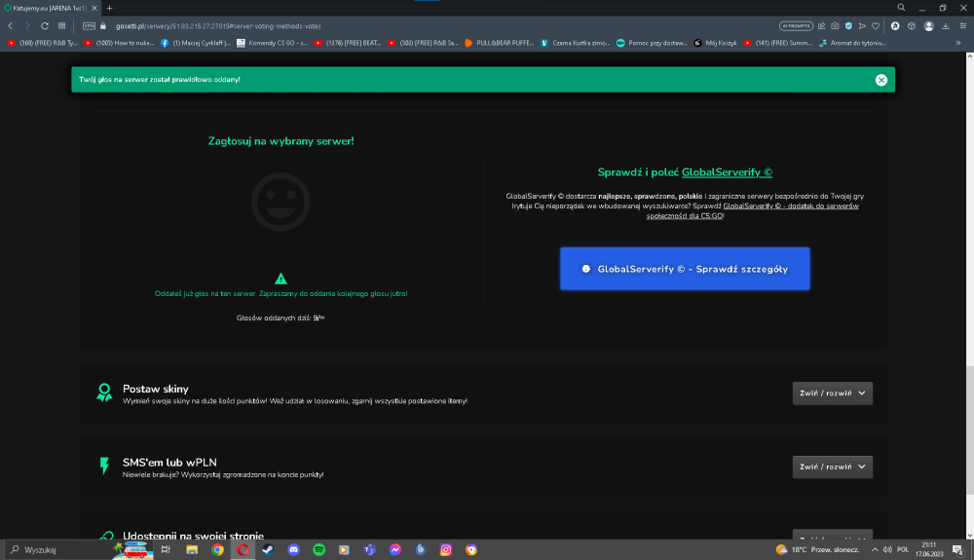Open the Pomoc przy dostaw bookmark
The width and height of the screenshot is (974, 560).
pos(652,43)
